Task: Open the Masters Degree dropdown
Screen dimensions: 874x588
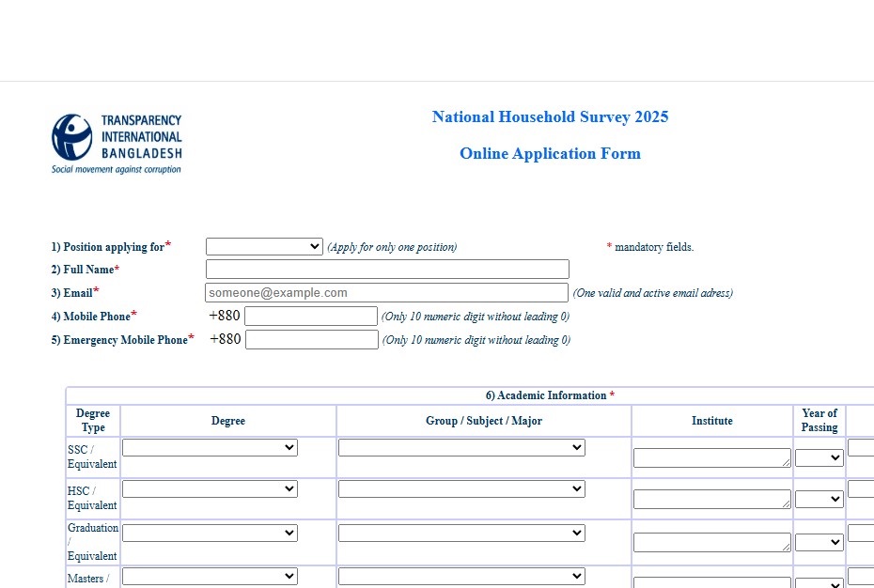Action: (210, 576)
